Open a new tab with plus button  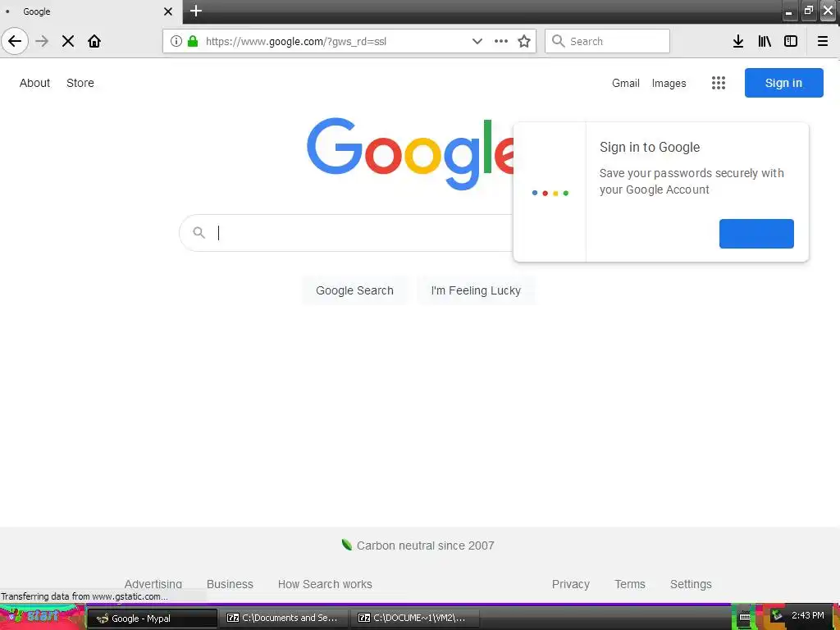(196, 11)
